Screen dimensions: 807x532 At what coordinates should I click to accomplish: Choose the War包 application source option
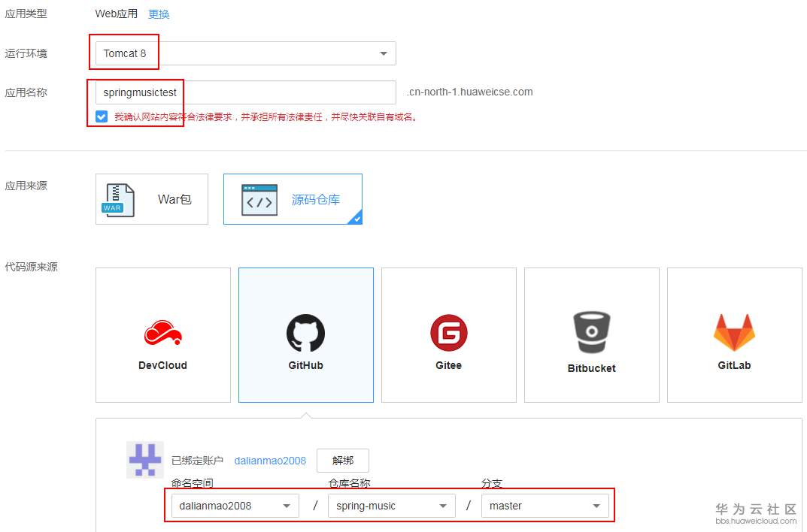pos(152,199)
